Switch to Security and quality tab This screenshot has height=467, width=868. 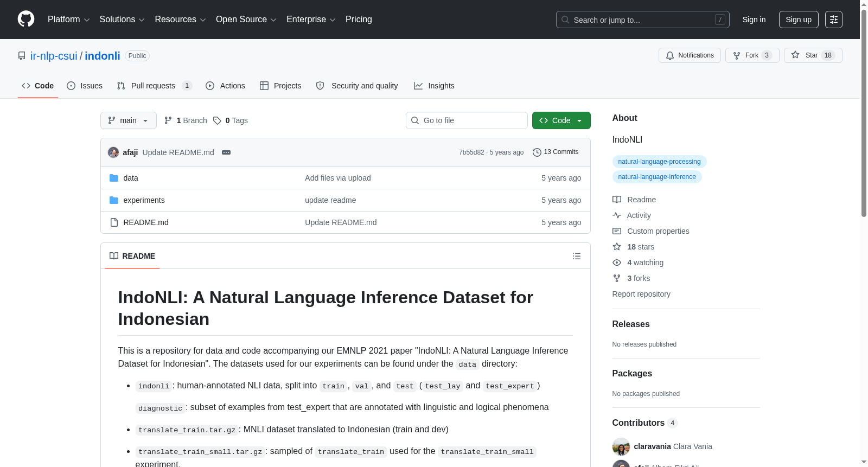[357, 86]
